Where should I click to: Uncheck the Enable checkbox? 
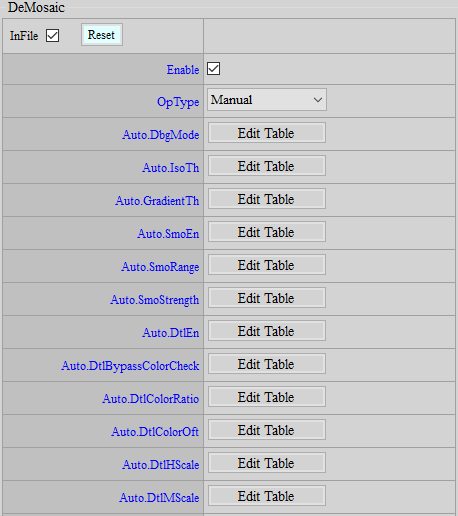point(213,69)
